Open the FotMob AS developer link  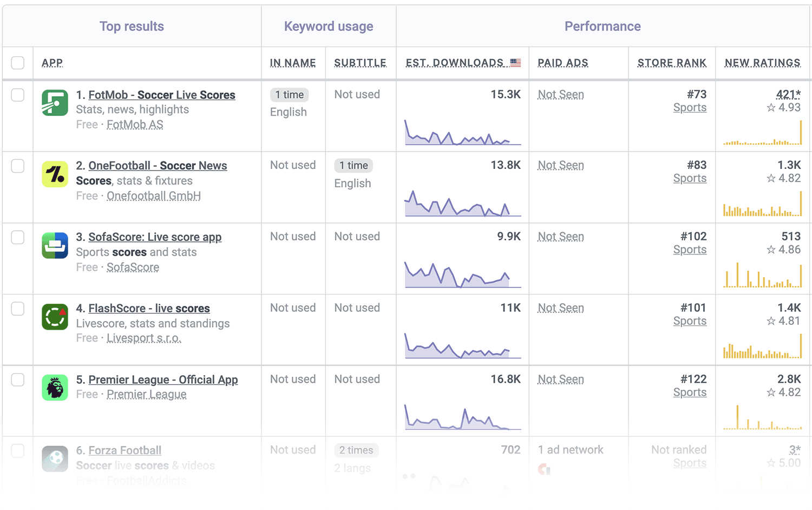135,125
